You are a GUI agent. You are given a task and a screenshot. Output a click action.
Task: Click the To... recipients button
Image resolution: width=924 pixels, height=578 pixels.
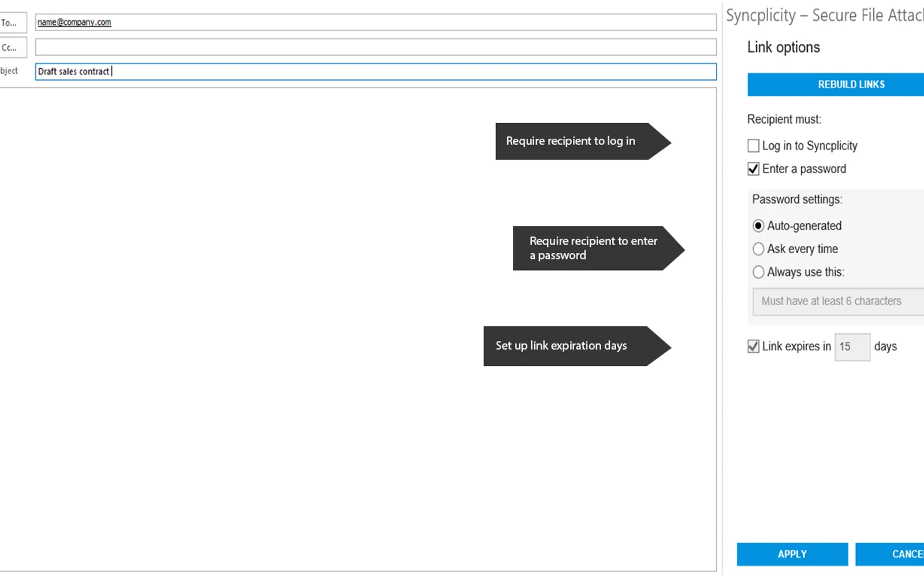click(13, 23)
